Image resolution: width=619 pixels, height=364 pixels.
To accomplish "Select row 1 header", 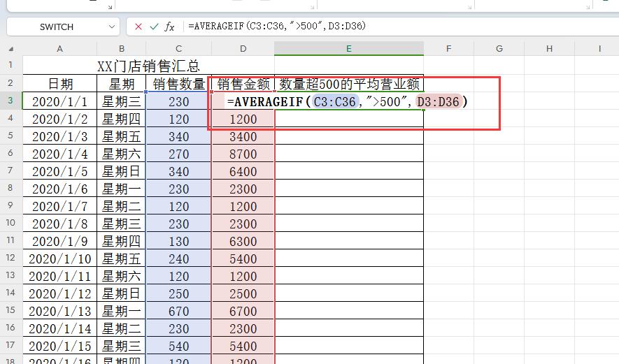I will pos(10,65).
